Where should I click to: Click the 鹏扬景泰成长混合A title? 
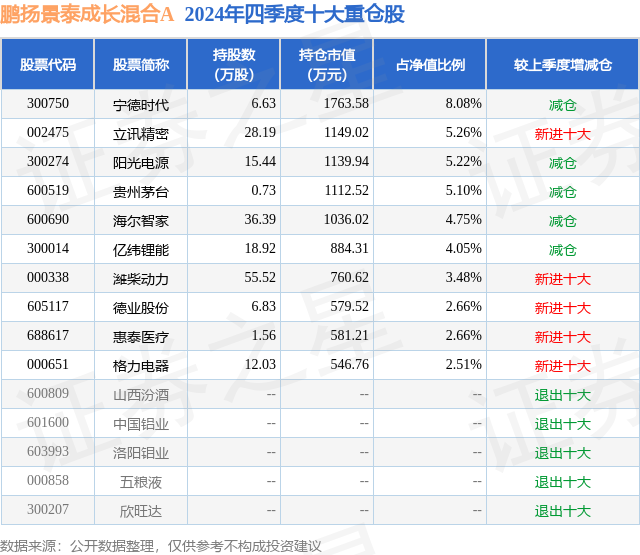pyautogui.click(x=87, y=14)
